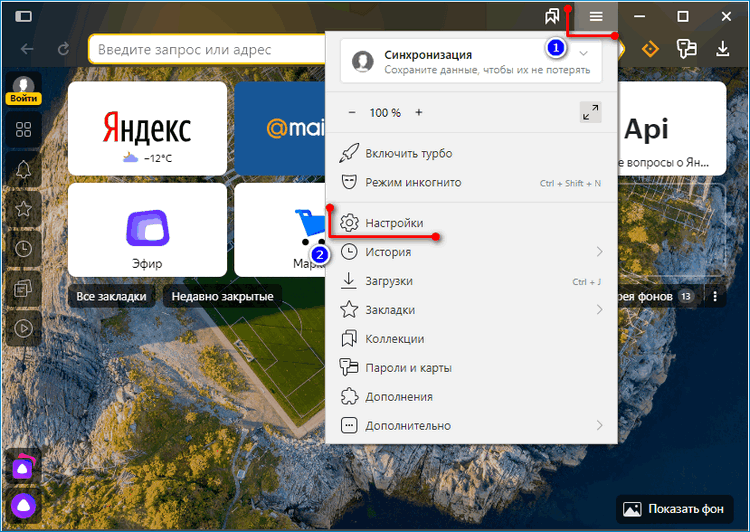Toggle incognito mode (Режим инкогнито)
The image size is (750, 532).
(x=413, y=183)
